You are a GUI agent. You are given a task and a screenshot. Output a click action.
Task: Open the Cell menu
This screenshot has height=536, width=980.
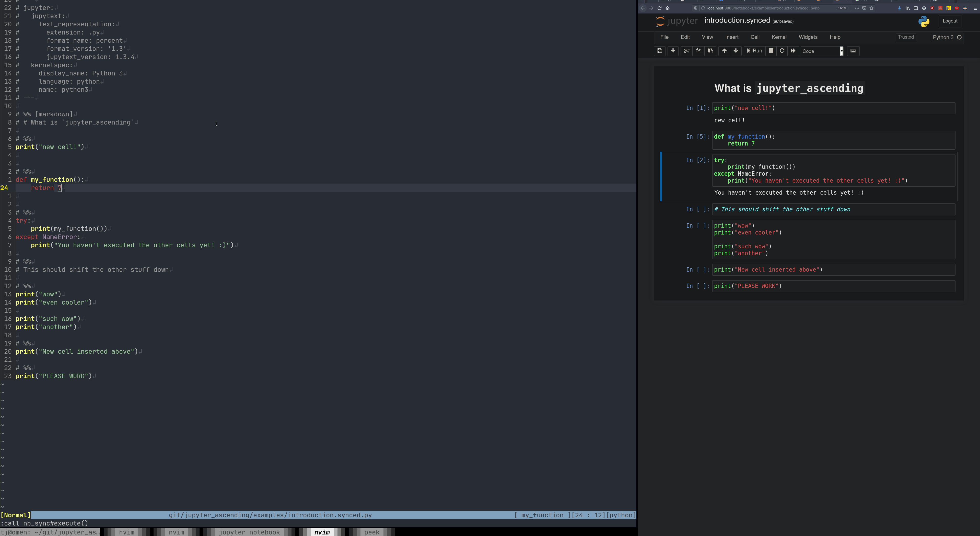[x=755, y=37]
